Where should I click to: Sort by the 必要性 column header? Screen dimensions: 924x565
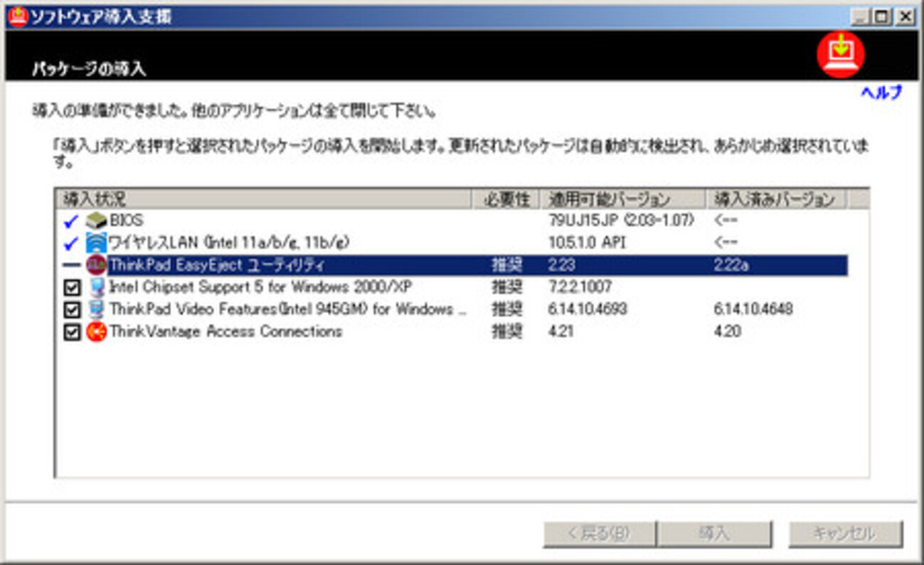click(506, 199)
